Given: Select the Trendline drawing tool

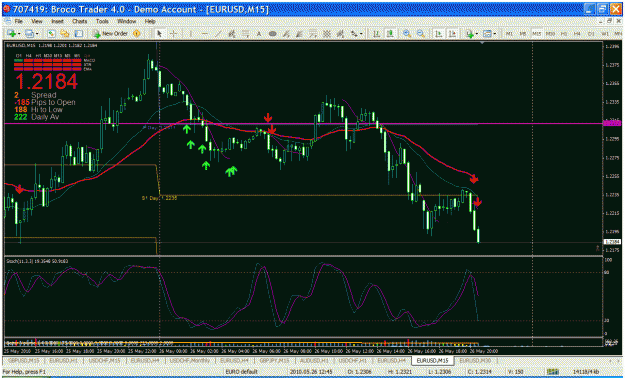Looking at the screenshot, I should point(218,34).
